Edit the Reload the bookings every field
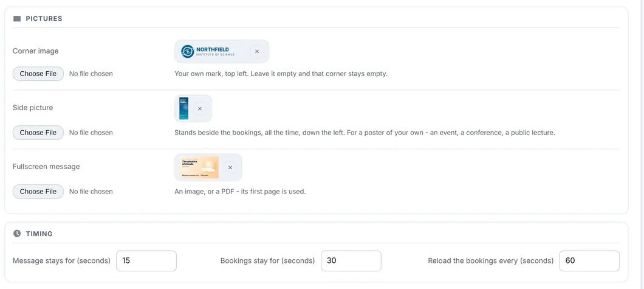This screenshot has width=644, height=289. [589, 260]
